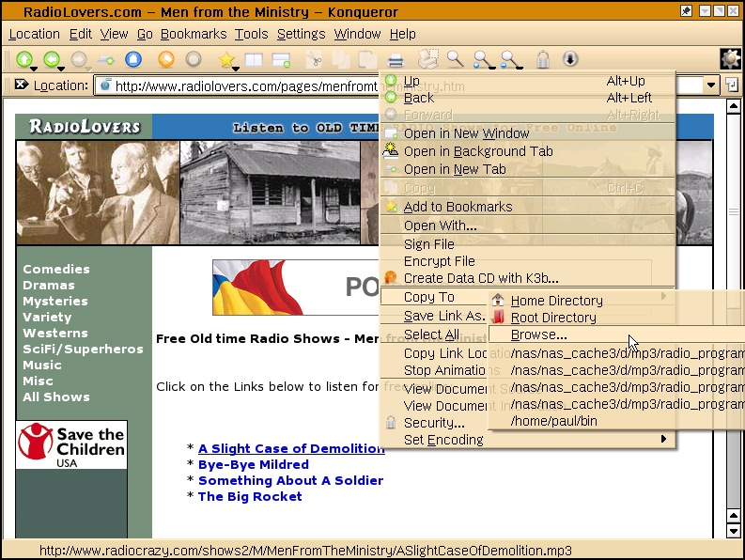745x560 pixels.
Task: Open the Tools menu
Action: [x=252, y=34]
